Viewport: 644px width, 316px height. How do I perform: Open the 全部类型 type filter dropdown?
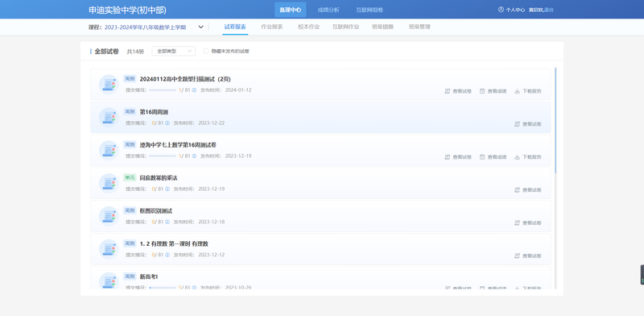[174, 51]
